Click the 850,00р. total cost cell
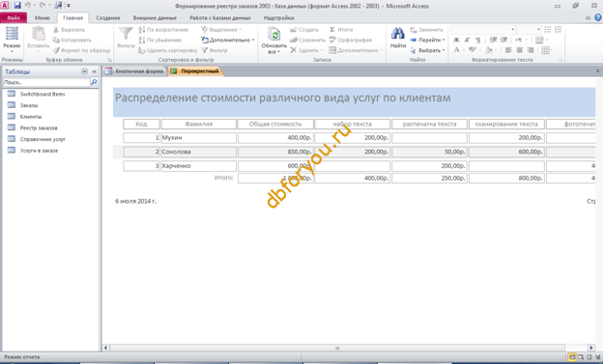Viewport: 603px width, 364px height. (275, 152)
